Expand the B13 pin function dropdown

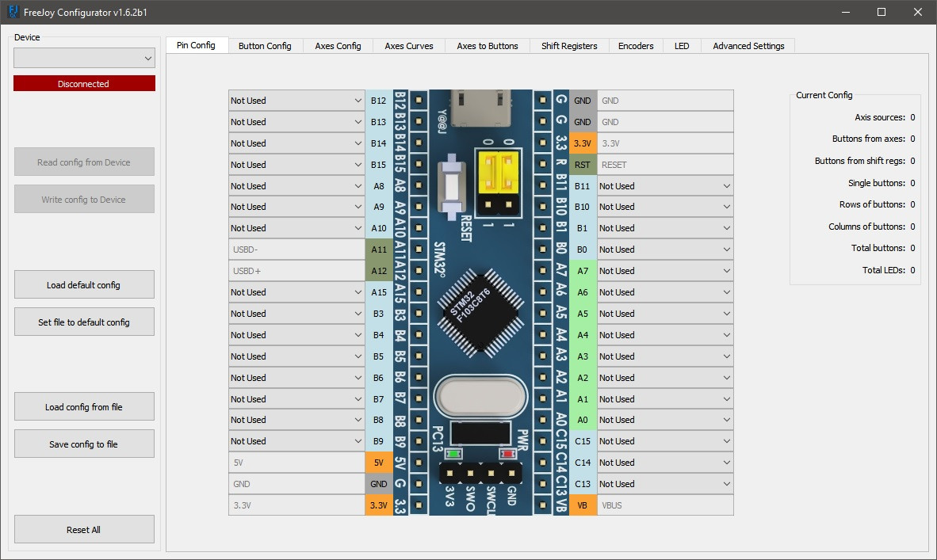point(296,122)
